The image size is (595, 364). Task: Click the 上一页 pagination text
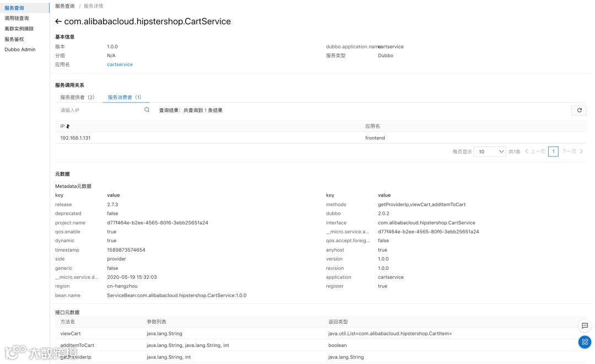pyautogui.click(x=538, y=151)
